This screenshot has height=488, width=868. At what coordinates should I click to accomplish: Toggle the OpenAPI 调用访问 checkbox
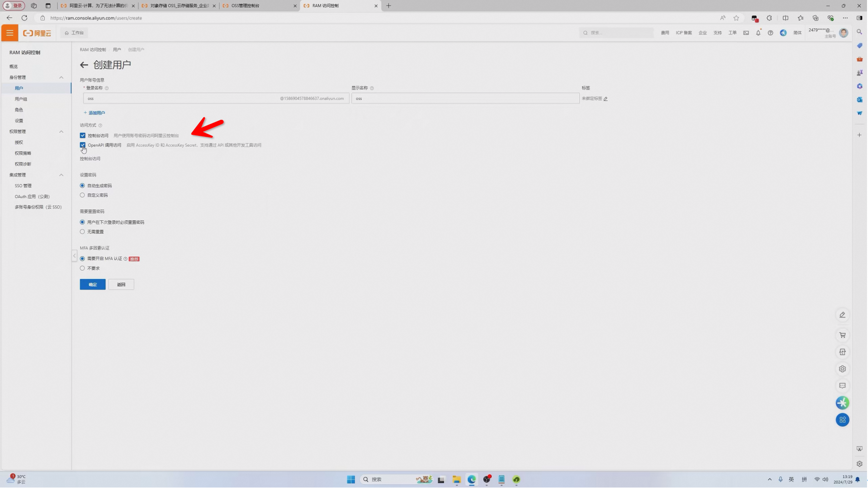83,145
